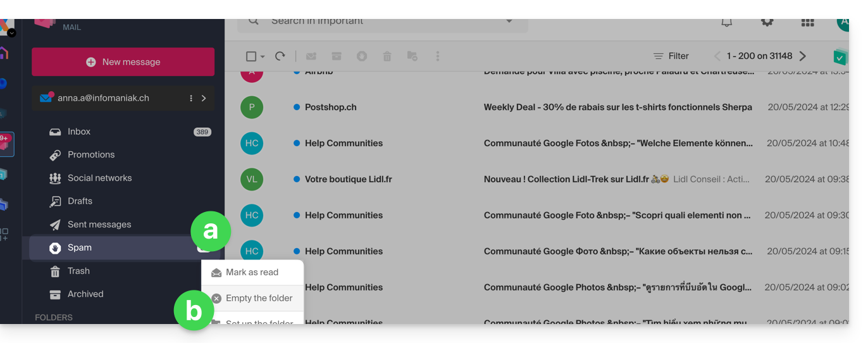
Task: Choose Mark as read from context menu
Action: click(252, 272)
